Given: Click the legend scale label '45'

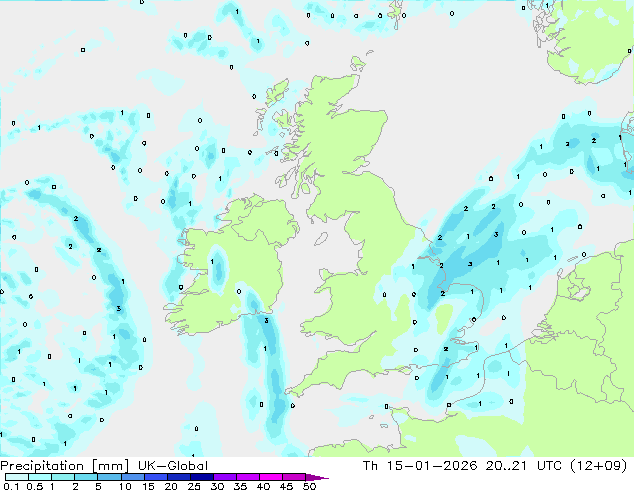Looking at the screenshot, I should coord(286,486).
